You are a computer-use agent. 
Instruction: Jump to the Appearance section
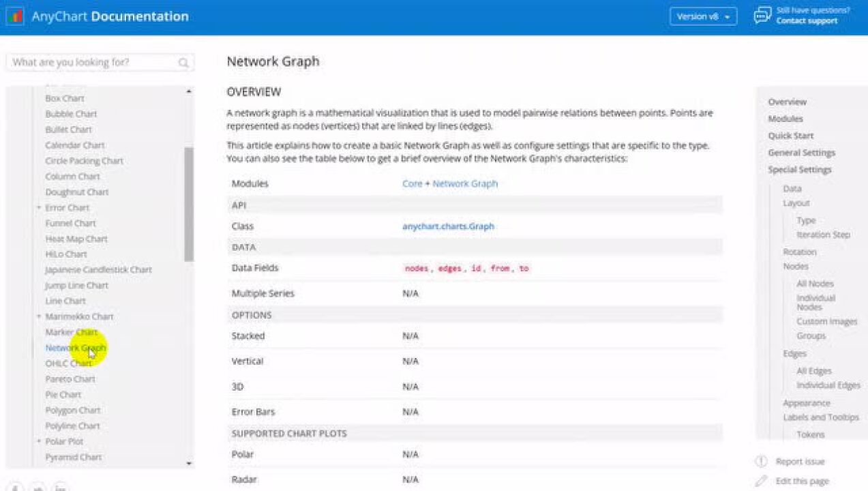point(807,403)
